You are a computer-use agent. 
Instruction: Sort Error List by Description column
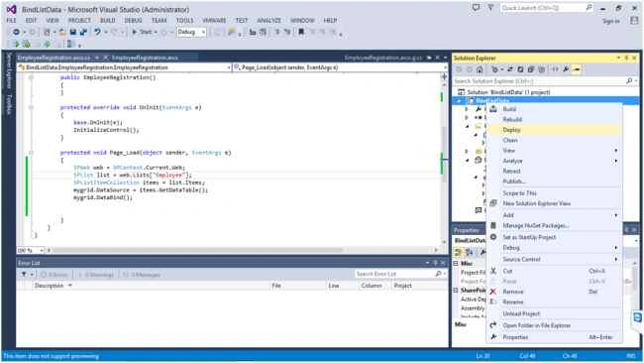[x=49, y=286]
